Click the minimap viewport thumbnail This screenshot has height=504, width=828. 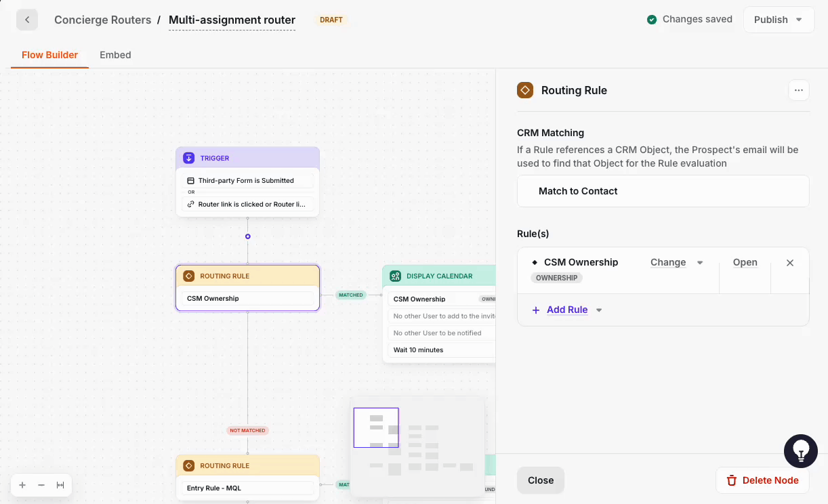[x=376, y=427]
